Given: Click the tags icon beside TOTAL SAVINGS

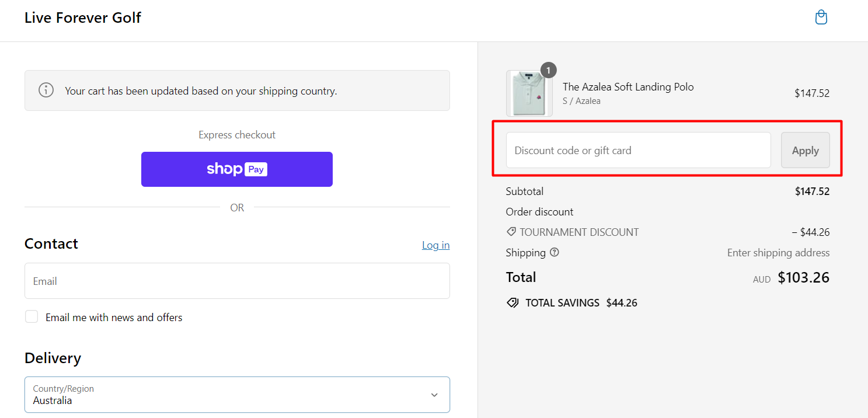Looking at the screenshot, I should click(513, 303).
